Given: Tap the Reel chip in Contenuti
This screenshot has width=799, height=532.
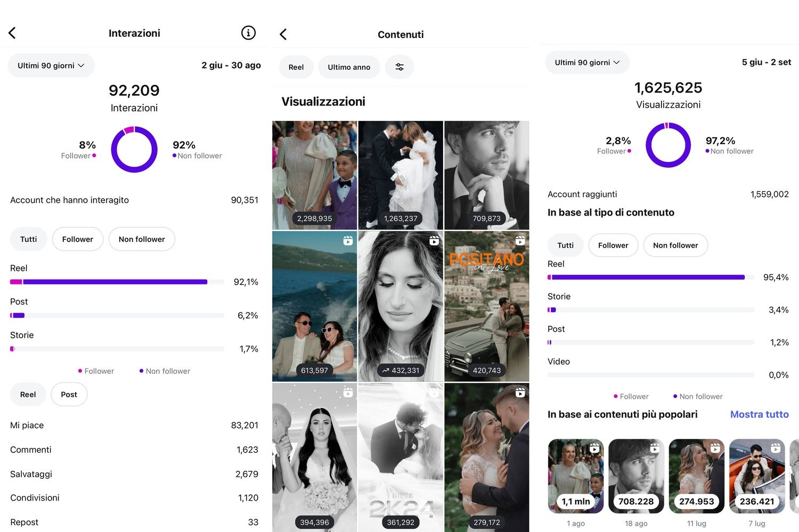Looking at the screenshot, I should pyautogui.click(x=296, y=67).
